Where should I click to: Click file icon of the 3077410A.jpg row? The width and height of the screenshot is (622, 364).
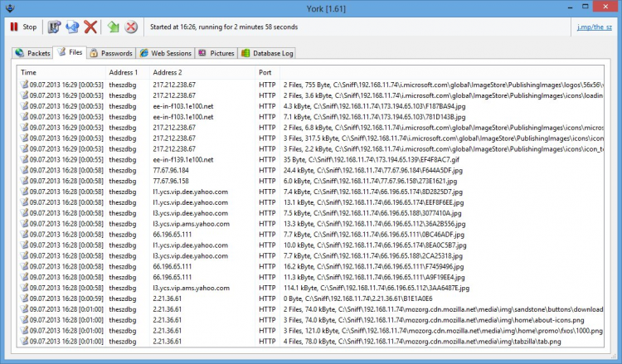coord(25,213)
